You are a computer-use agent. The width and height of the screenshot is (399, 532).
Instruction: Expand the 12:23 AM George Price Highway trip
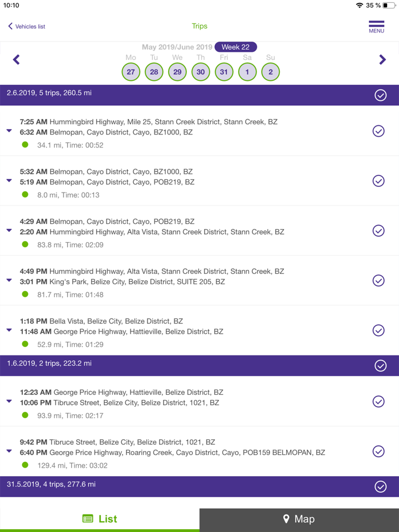coord(9,402)
